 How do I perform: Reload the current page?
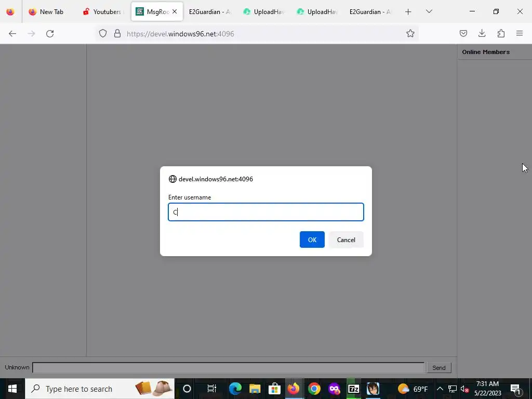[x=50, y=34]
